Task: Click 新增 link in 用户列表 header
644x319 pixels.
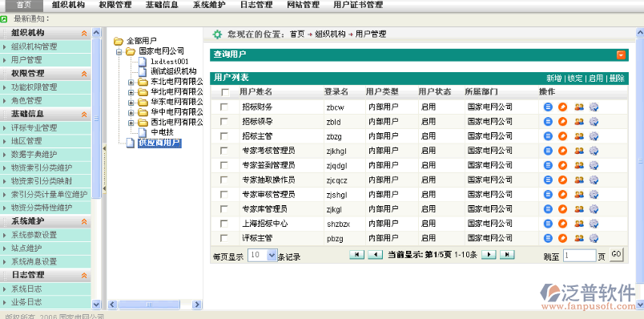Action: (553, 78)
